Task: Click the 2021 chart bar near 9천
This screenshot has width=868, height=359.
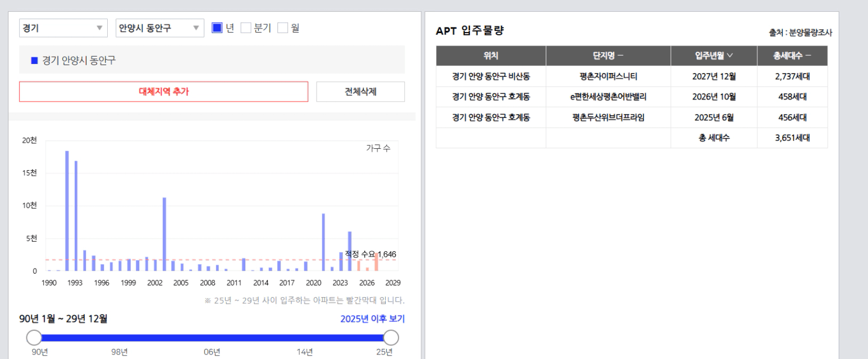Action: 323,242
